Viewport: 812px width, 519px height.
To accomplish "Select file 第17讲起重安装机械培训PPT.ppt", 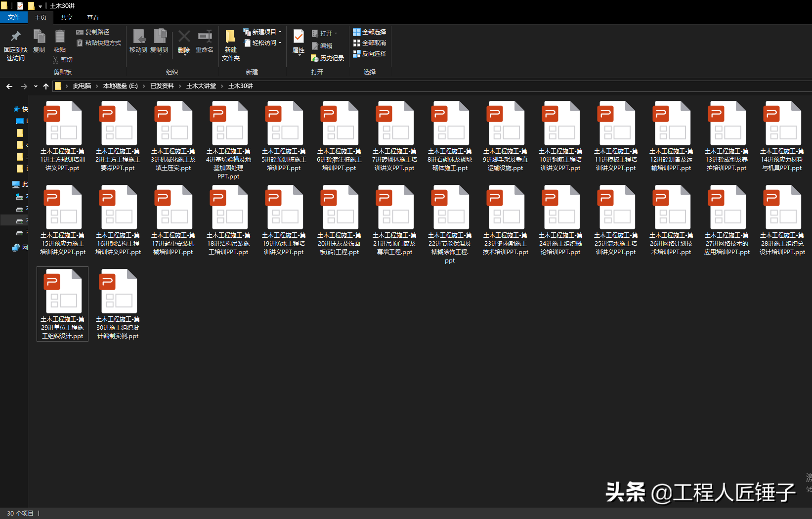I will (173, 220).
